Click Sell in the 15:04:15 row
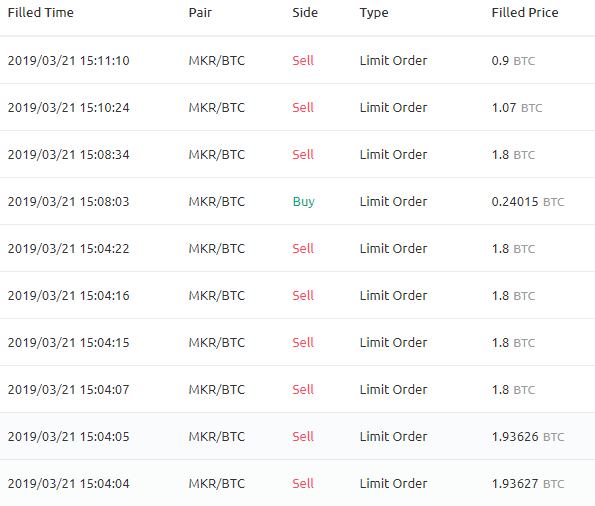The height and width of the screenshot is (506, 595). [x=303, y=343]
